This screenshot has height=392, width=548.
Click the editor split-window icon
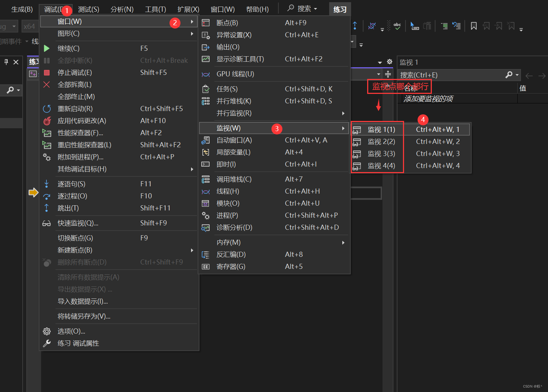point(388,75)
